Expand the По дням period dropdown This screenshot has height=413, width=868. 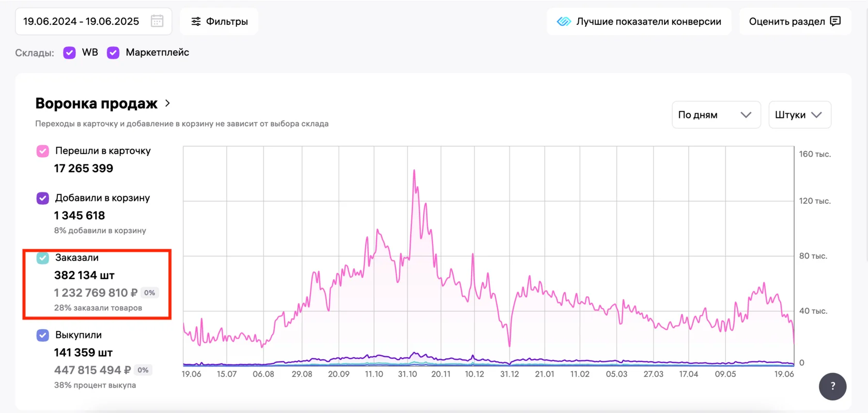tap(716, 115)
